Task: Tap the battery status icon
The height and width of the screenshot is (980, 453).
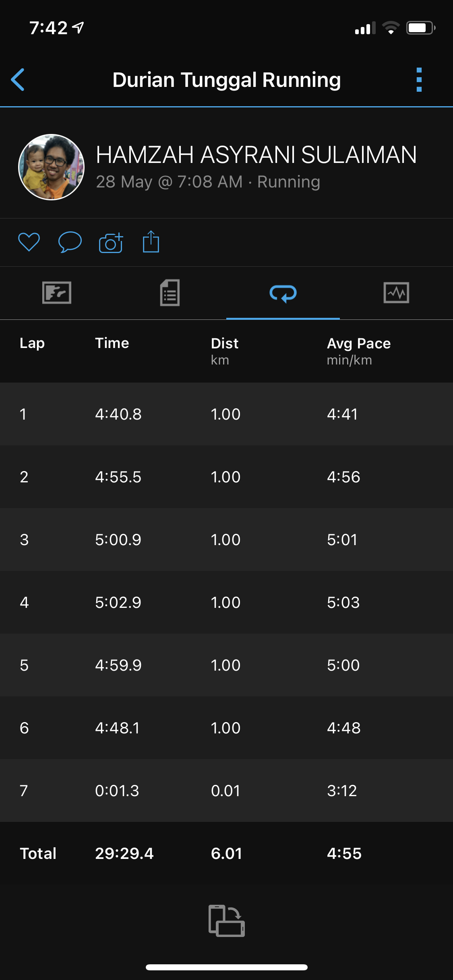Action: (420, 28)
